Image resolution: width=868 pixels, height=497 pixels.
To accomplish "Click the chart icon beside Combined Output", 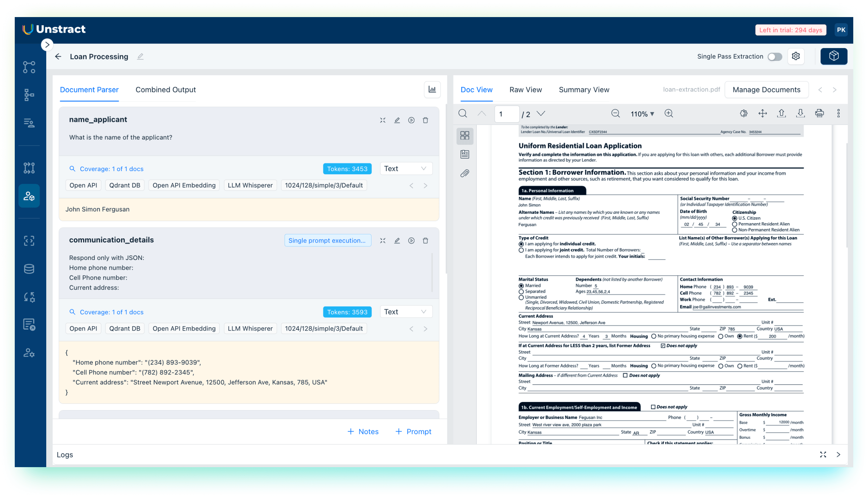I will (x=432, y=90).
